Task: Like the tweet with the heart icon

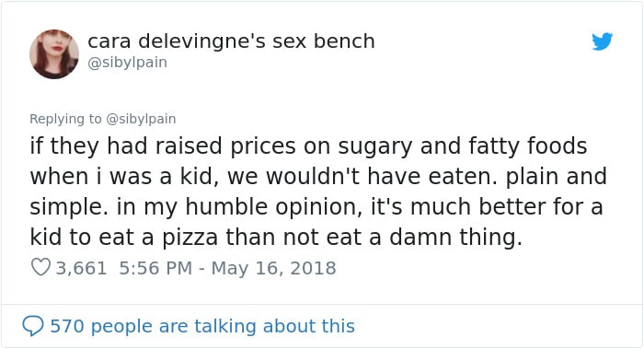Action: [40, 267]
